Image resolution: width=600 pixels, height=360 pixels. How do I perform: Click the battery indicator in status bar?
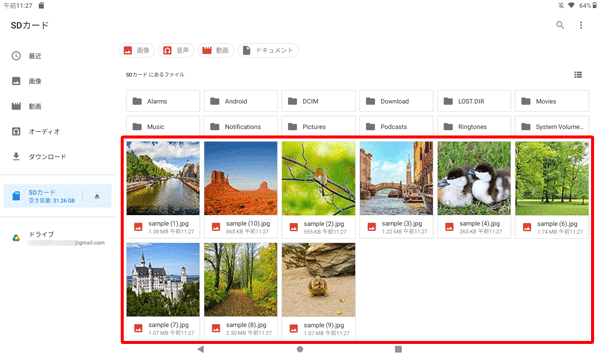pos(594,5)
